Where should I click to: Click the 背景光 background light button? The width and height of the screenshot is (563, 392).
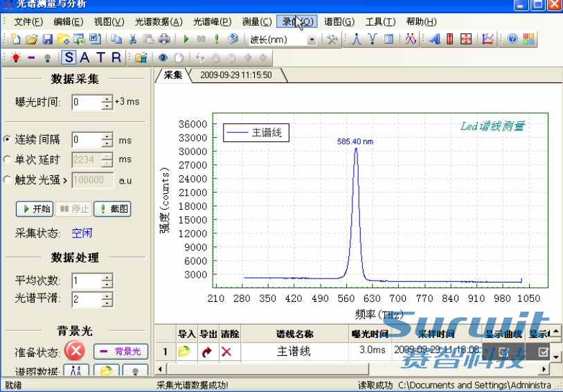pyautogui.click(x=120, y=351)
